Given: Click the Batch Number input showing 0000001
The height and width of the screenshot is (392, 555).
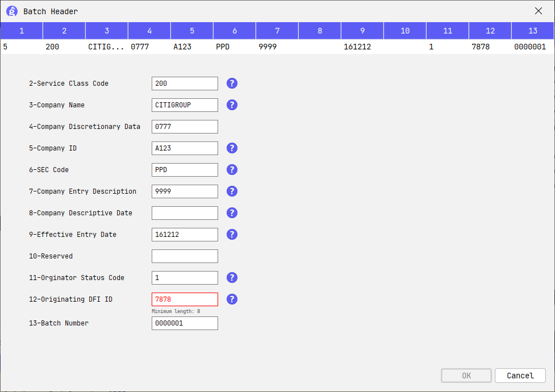Looking at the screenshot, I should coord(185,323).
